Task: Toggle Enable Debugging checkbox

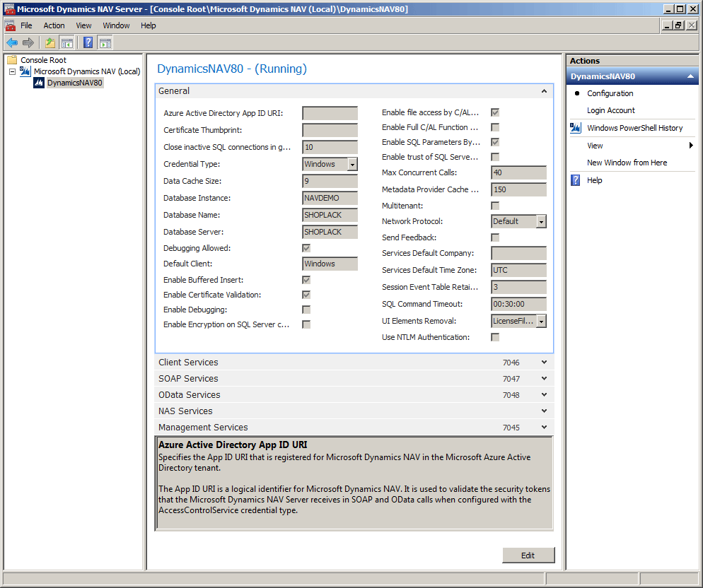Action: [x=306, y=310]
